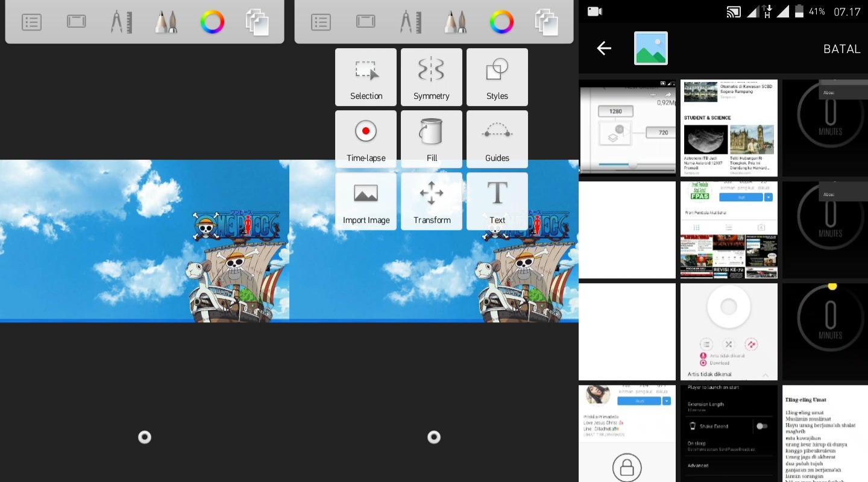
Task: Tap the full-screen rectangle icon in the left panel
Action: [77, 22]
